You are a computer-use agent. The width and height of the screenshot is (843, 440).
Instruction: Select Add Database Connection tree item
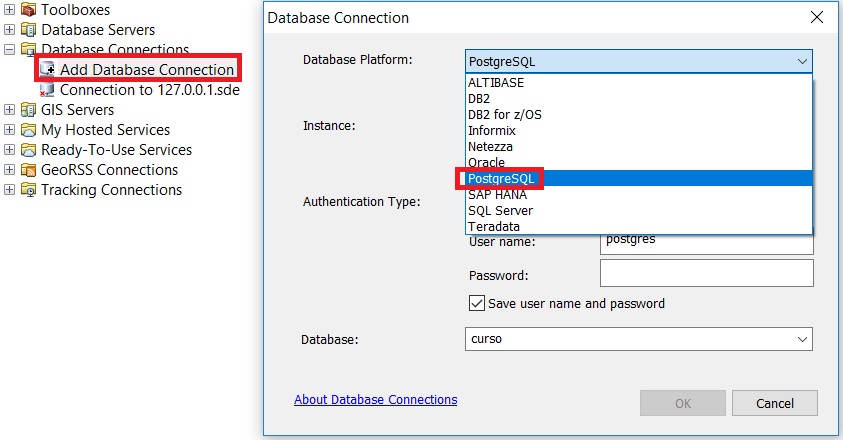click(x=147, y=69)
